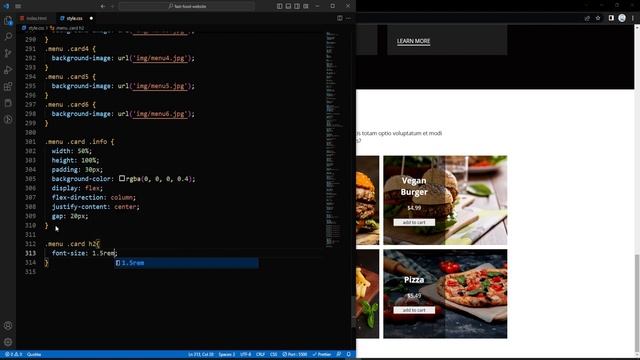Toggle the bottom panel layout icon
Image resolution: width=640 pixels, height=360 pixels.
tap(288, 6)
